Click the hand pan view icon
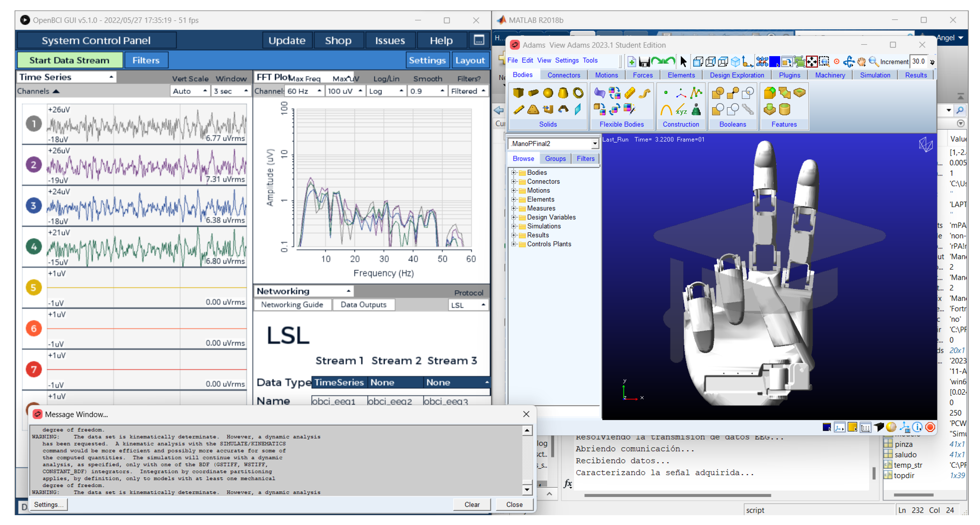The height and width of the screenshot is (525, 980). (x=861, y=62)
